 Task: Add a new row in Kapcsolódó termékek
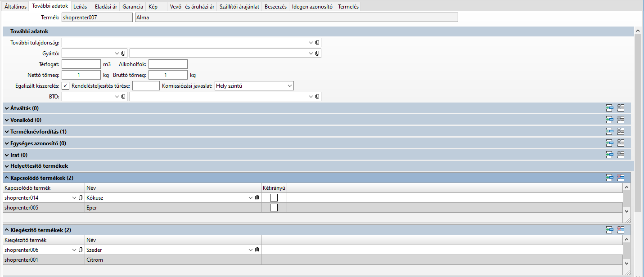pos(610,178)
